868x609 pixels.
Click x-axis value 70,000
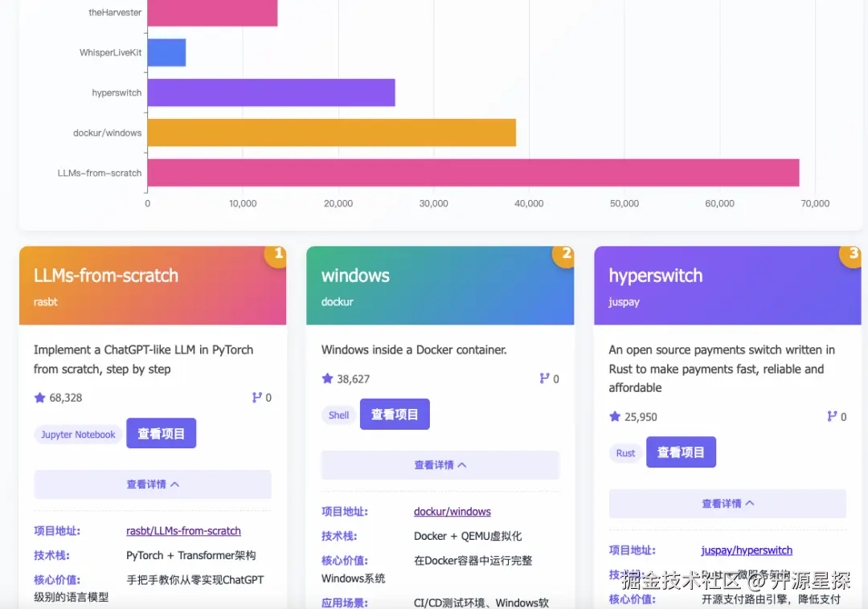(x=815, y=203)
